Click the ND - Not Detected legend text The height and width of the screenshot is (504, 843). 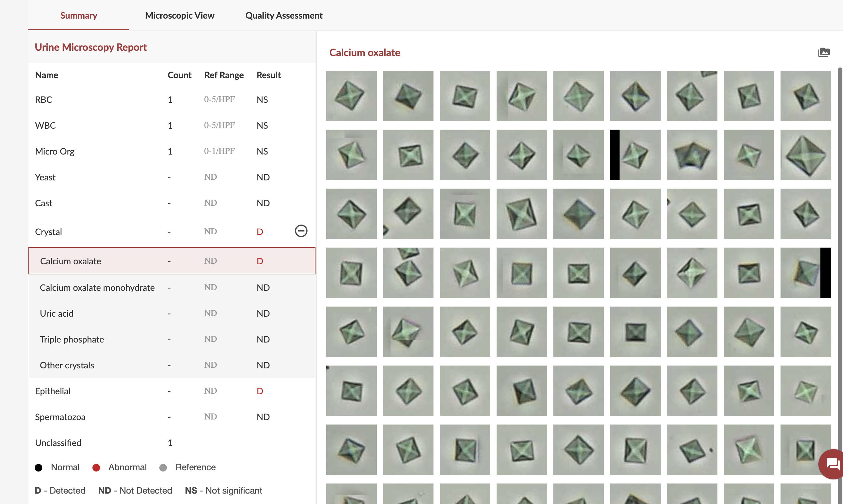pos(135,490)
